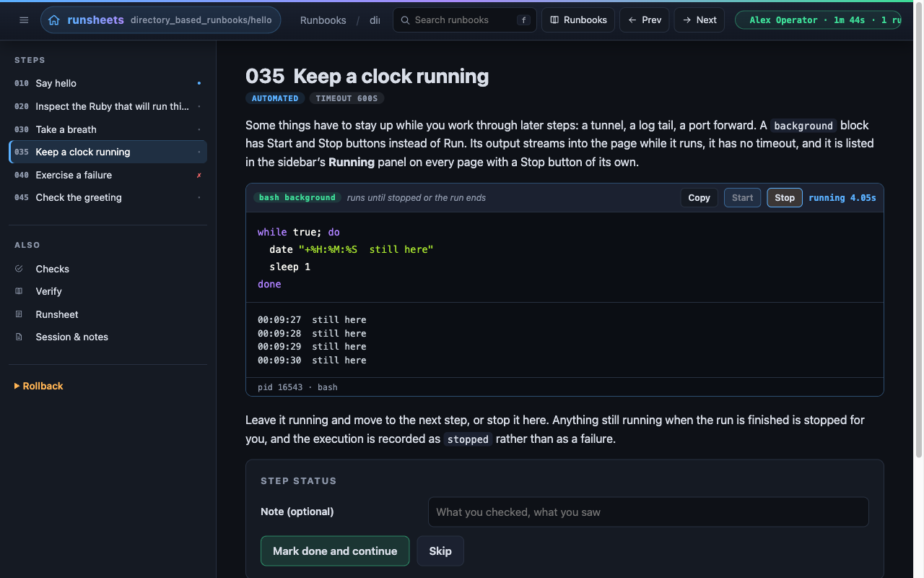Image resolution: width=924 pixels, height=578 pixels.
Task: Click the output line '00:09:30 still here'
Action: 312,360
